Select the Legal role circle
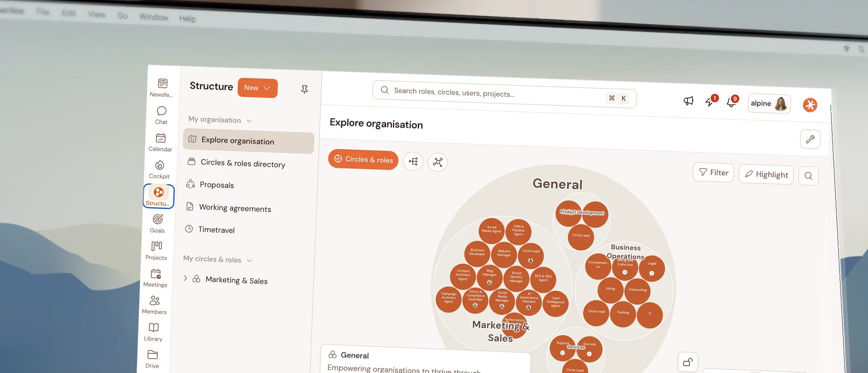 click(x=652, y=269)
